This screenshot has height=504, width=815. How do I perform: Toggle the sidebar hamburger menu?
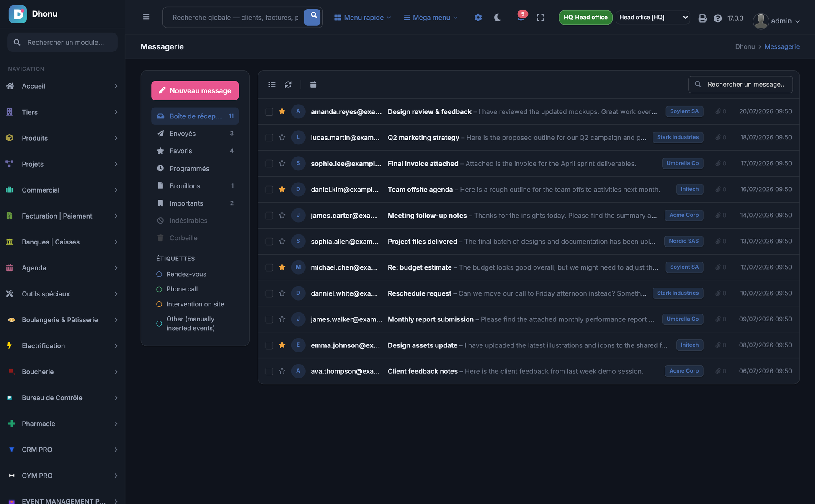[x=146, y=17]
